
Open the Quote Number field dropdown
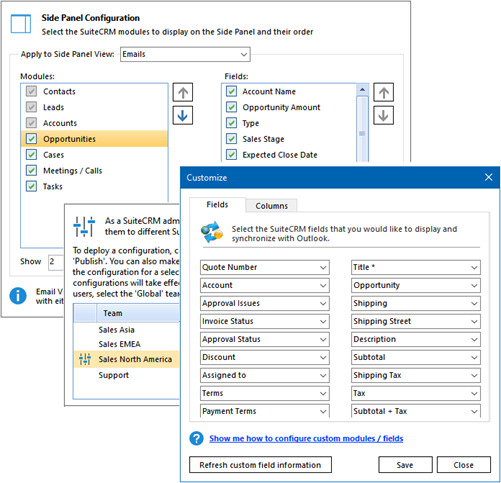[x=265, y=267]
